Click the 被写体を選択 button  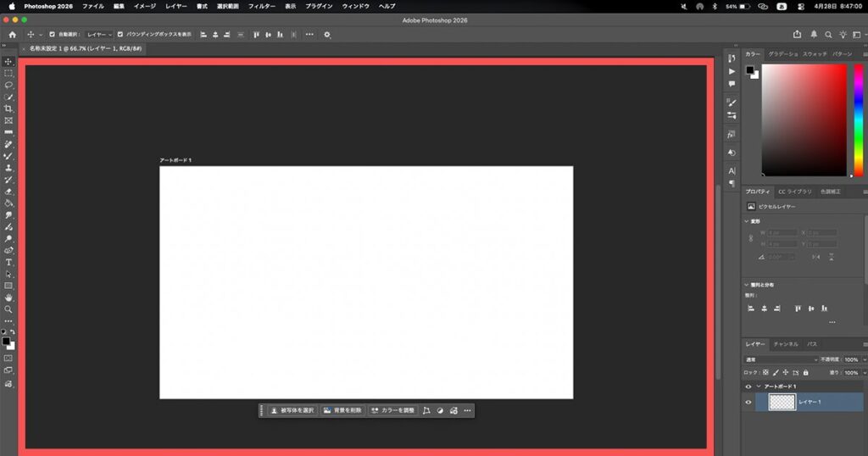coord(292,410)
